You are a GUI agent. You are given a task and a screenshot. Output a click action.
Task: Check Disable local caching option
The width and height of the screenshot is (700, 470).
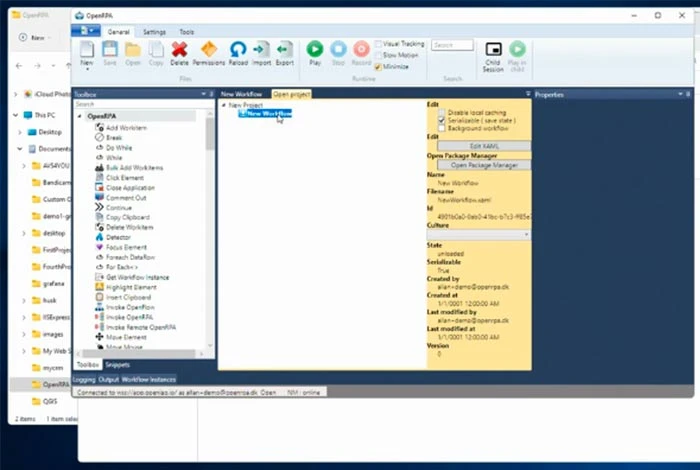[442, 112]
